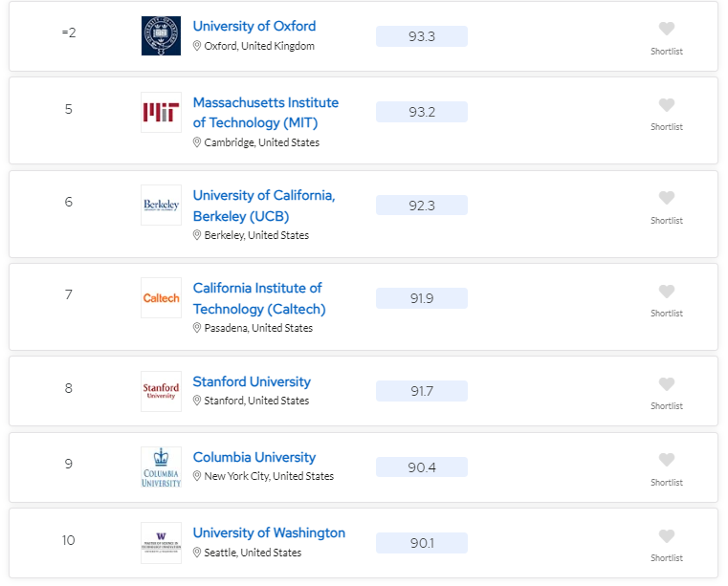Open the Stanford University link
This screenshot has width=728, height=586.
(252, 381)
